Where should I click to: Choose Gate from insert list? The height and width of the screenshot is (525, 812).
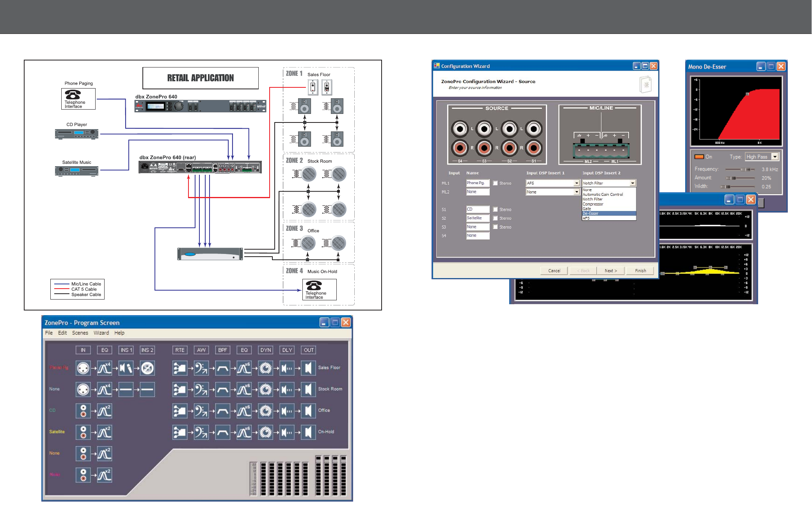(x=587, y=209)
